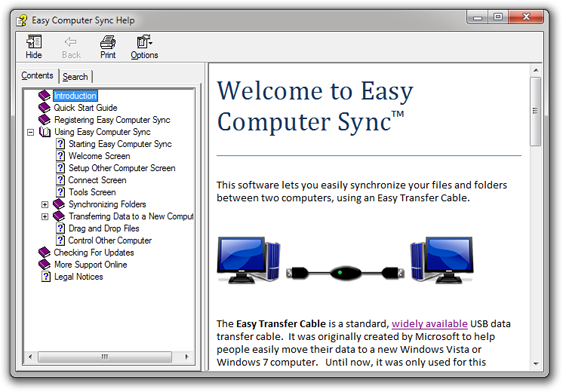563x392 pixels.
Task: Open the widely available link
Action: [429, 324]
